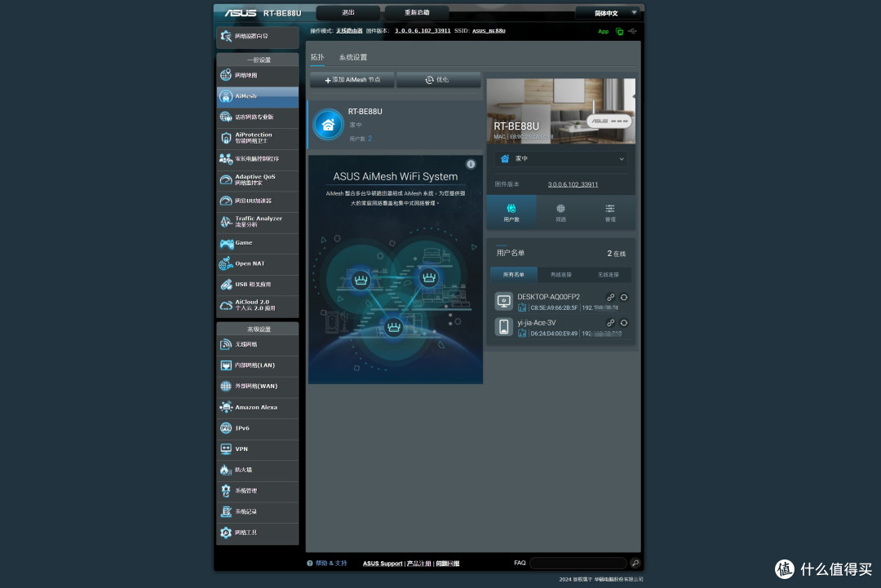The height and width of the screenshot is (588, 881).
Task: Open the 防火墙 firewall page
Action: (x=257, y=470)
